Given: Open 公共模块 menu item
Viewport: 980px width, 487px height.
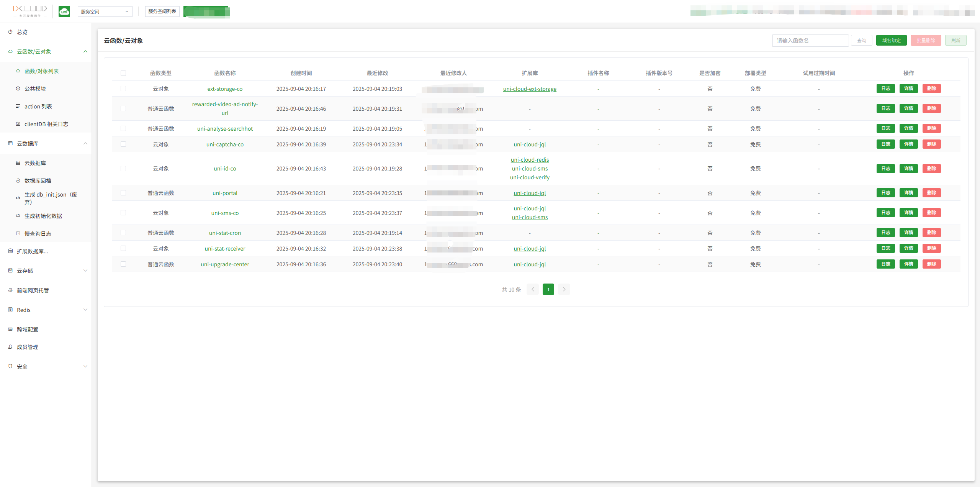Looking at the screenshot, I should [x=46, y=89].
